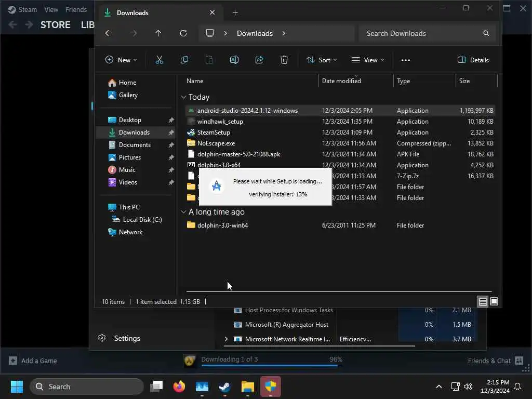Click the Steam back navigation arrow
The width and height of the screenshot is (532, 399).
tap(12, 25)
